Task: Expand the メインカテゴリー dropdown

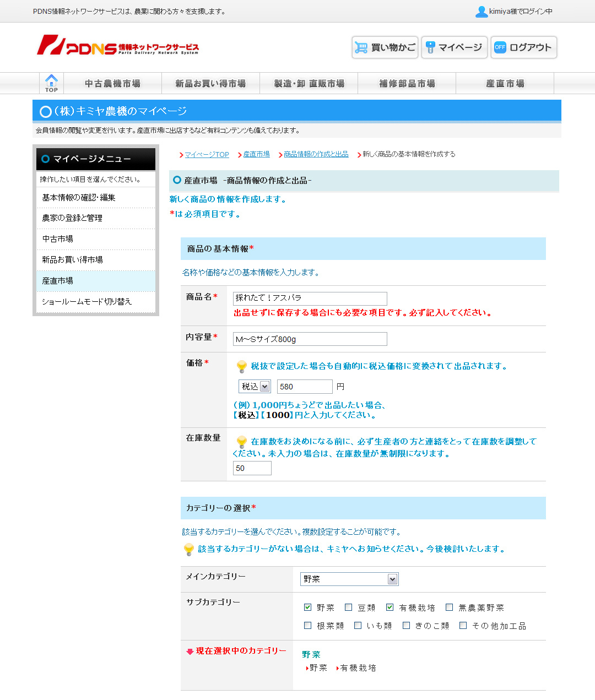Action: 349,579
